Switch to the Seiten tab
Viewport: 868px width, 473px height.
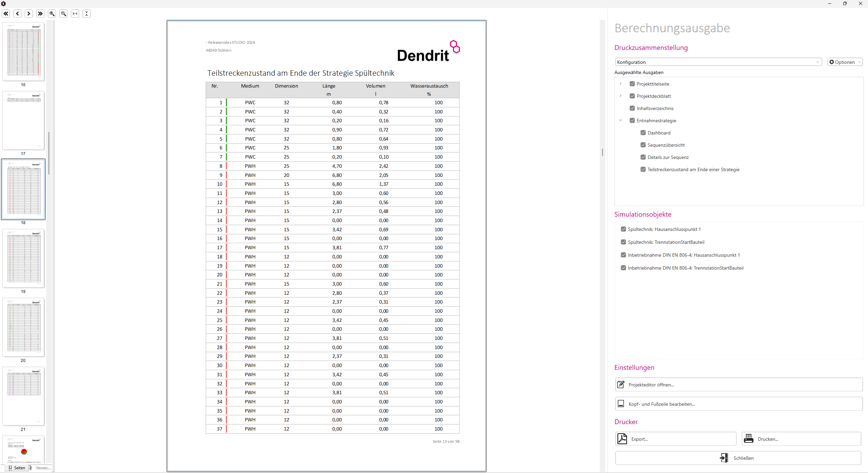(17, 468)
